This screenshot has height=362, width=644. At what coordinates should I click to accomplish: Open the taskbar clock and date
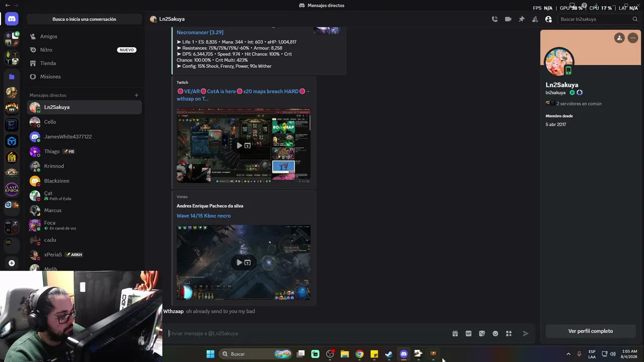coord(630,354)
